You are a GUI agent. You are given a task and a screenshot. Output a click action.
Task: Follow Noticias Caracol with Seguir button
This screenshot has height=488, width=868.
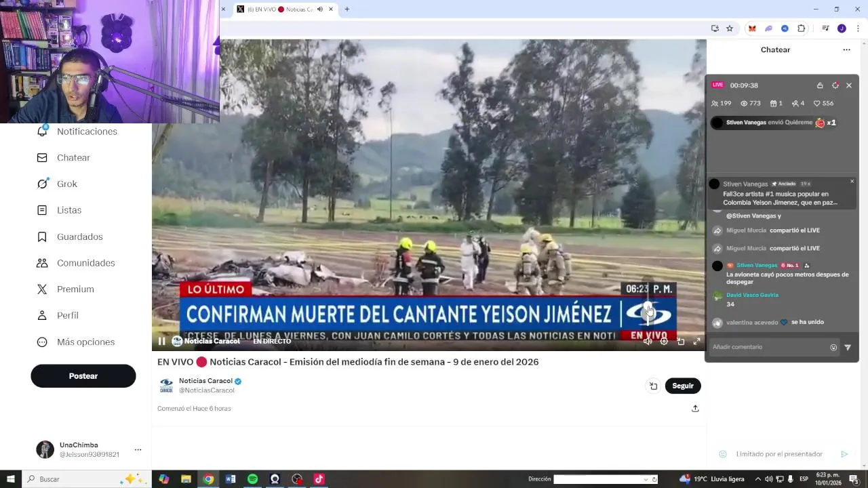(683, 386)
